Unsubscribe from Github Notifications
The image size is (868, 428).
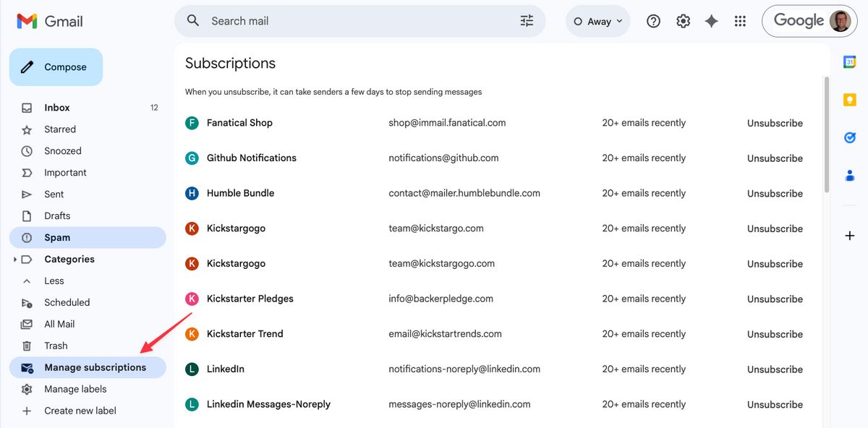[775, 158]
